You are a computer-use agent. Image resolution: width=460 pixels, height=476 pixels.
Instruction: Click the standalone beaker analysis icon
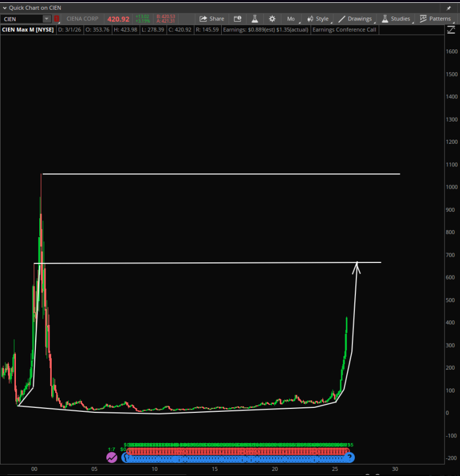(x=254, y=18)
